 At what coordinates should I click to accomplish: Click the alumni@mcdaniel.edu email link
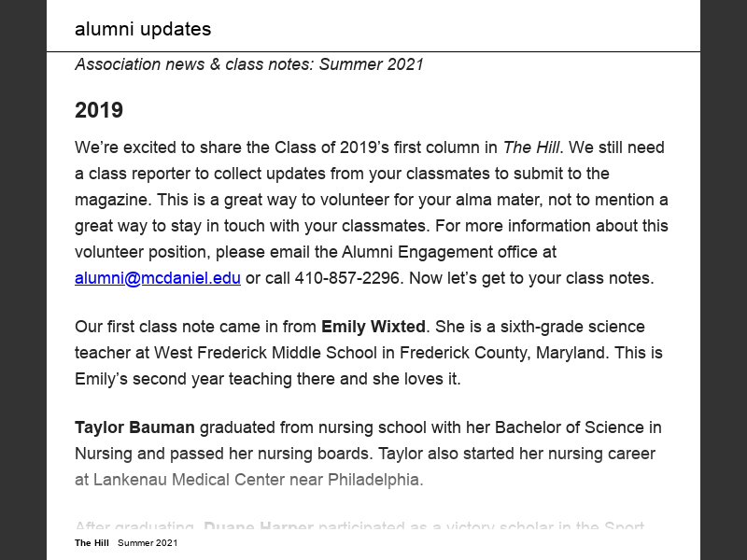pos(158,278)
